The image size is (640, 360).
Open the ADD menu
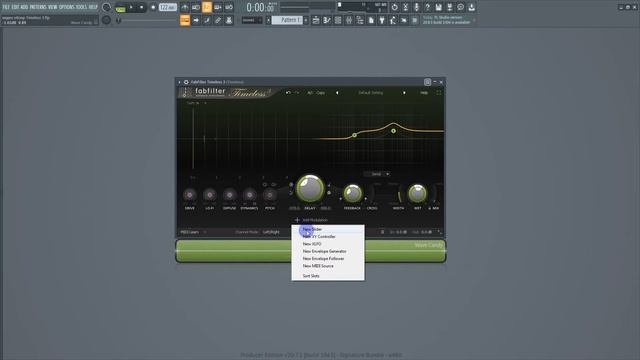click(24, 7)
